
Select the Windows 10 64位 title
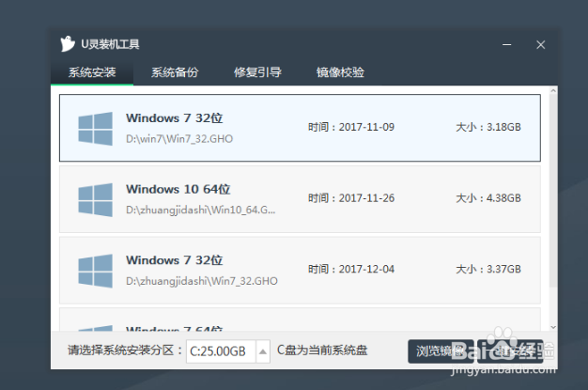coord(178,189)
